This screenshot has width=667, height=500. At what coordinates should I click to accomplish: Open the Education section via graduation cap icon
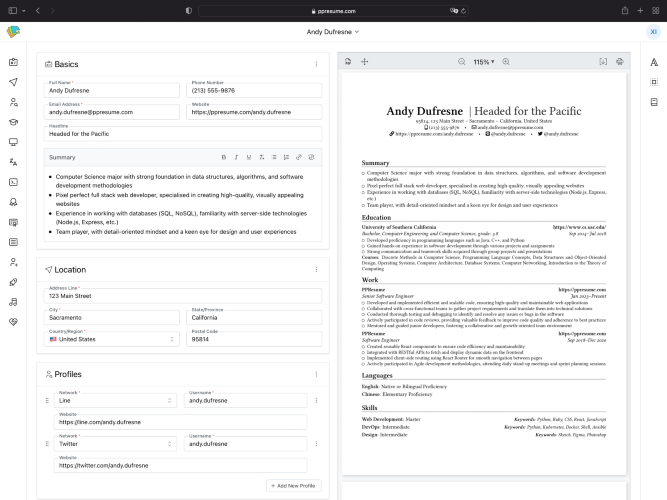click(x=13, y=122)
